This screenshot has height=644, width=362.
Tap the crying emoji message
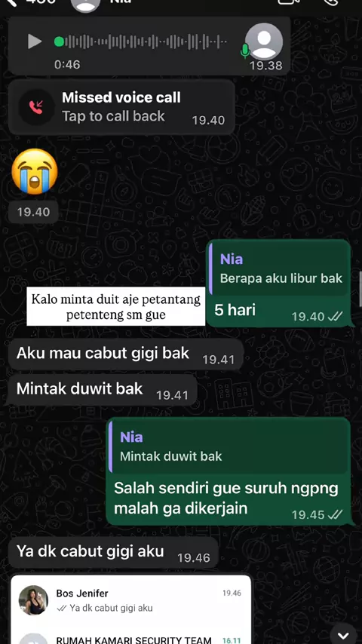35,172
